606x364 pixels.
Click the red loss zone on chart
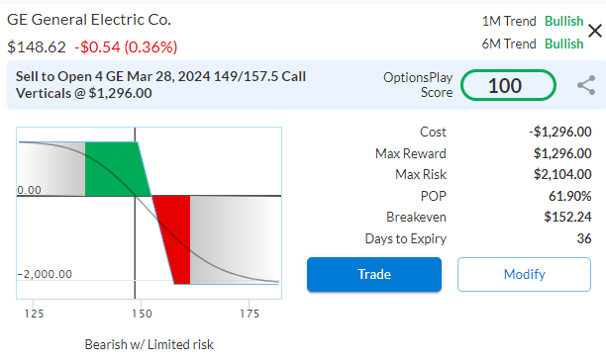174,239
